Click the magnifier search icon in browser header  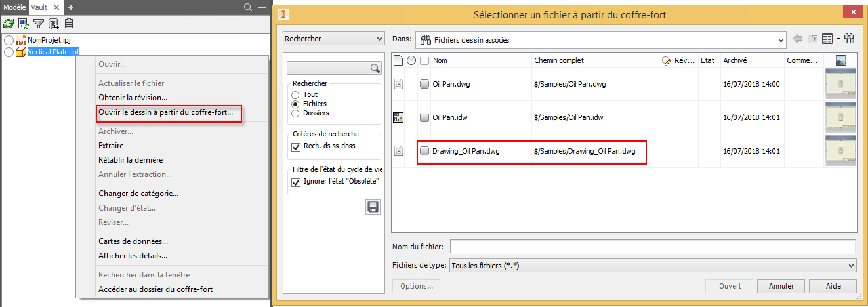[x=248, y=7]
